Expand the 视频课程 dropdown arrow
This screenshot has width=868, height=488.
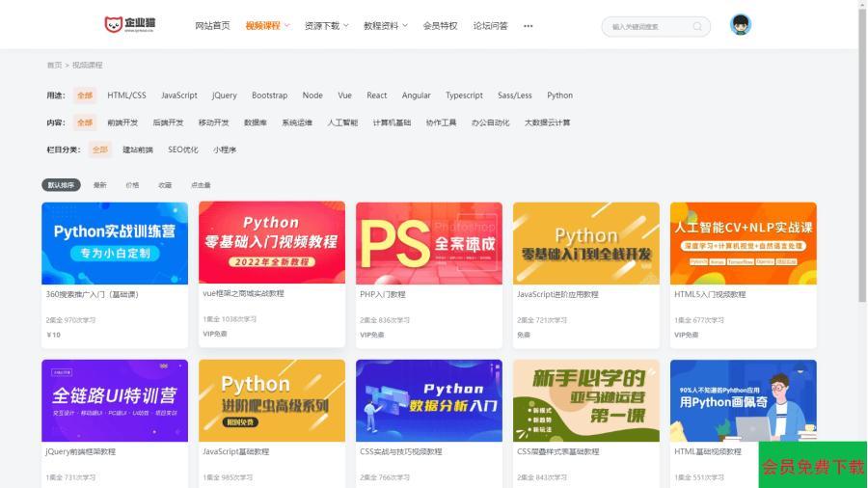(x=286, y=25)
